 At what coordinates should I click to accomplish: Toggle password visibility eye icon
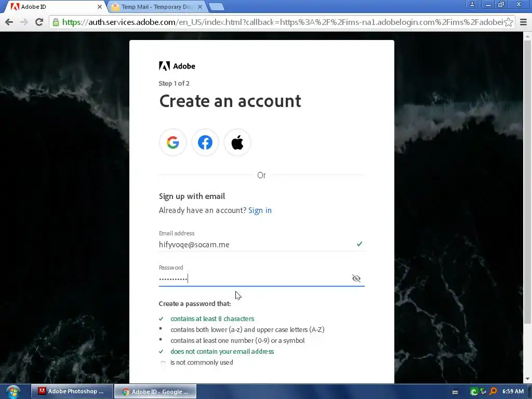[x=356, y=278]
